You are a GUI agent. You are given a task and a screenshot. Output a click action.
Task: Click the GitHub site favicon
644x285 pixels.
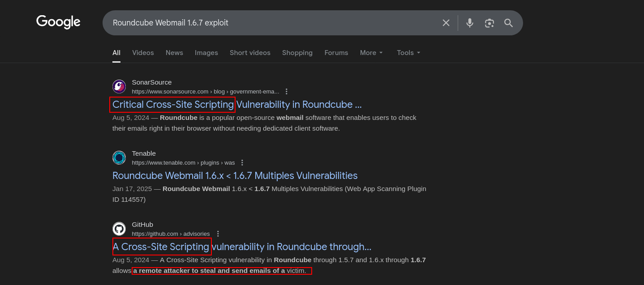click(119, 229)
